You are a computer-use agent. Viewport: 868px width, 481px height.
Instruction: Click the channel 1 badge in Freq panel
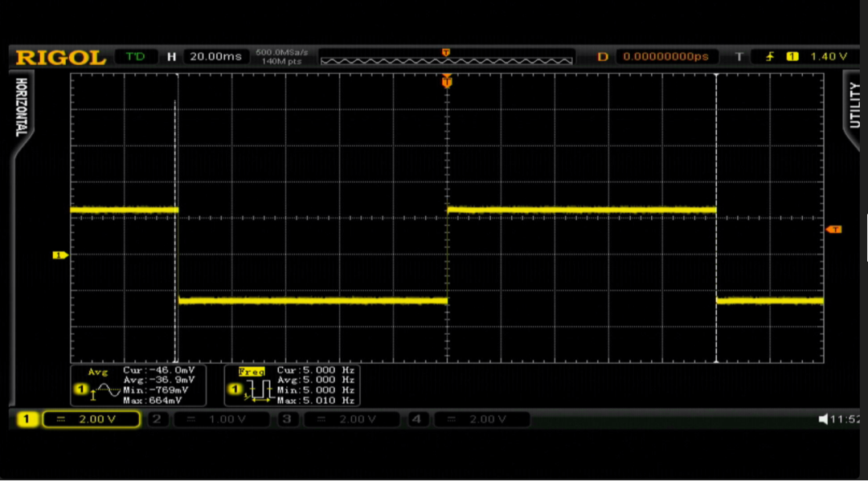tap(235, 389)
